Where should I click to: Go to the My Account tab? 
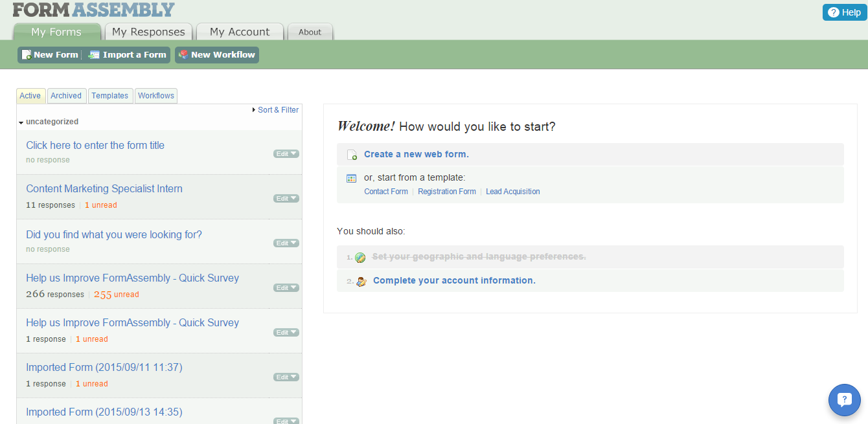pos(240,32)
